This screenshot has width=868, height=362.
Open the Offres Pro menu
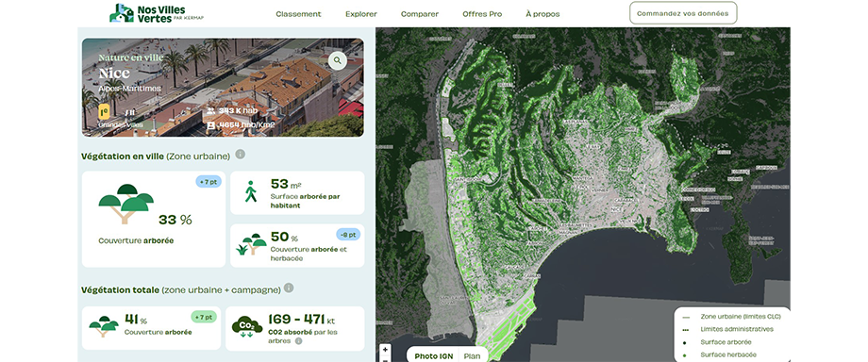pyautogui.click(x=482, y=14)
